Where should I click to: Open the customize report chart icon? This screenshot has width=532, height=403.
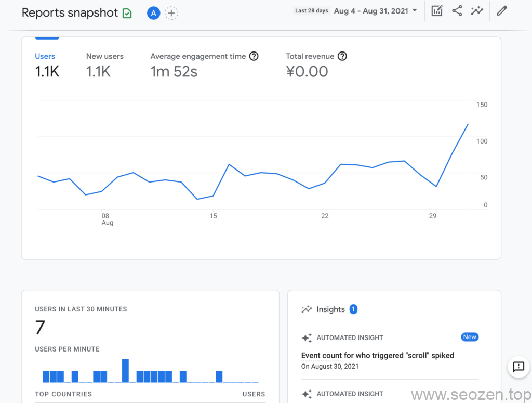tap(437, 11)
